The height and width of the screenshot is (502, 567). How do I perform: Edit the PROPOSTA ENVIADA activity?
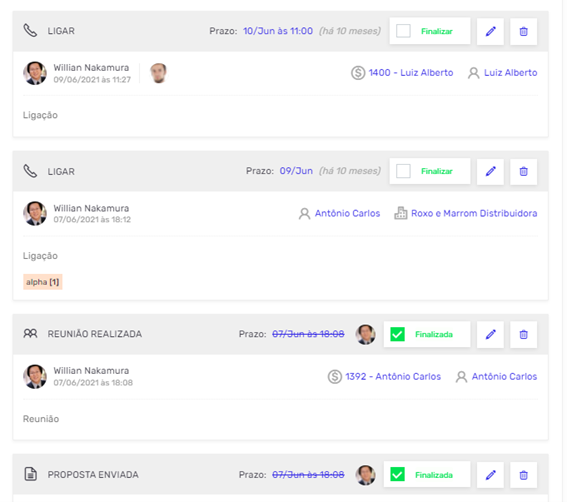[x=490, y=475]
